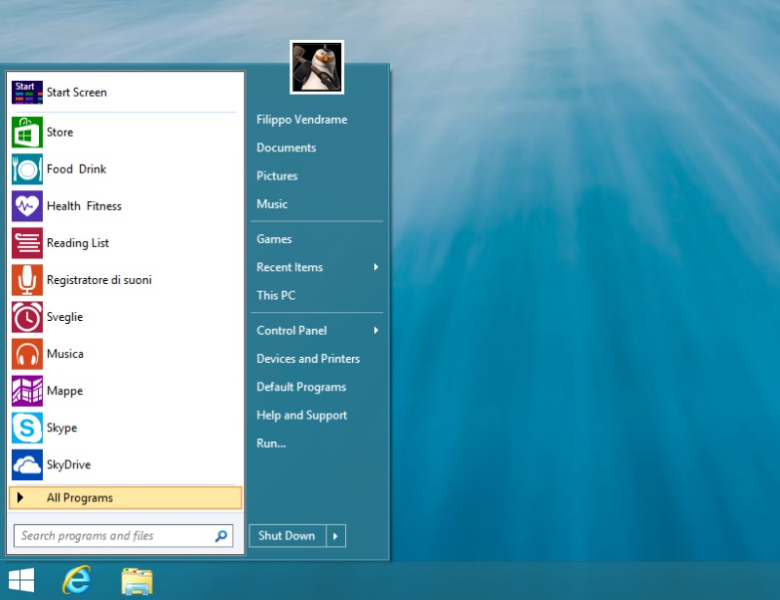Open Health Fitness heart icon
The width and height of the screenshot is (780, 600).
pyautogui.click(x=27, y=206)
